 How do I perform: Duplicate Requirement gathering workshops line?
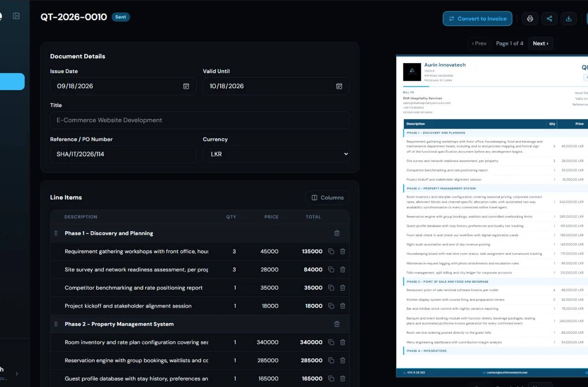coord(331,251)
